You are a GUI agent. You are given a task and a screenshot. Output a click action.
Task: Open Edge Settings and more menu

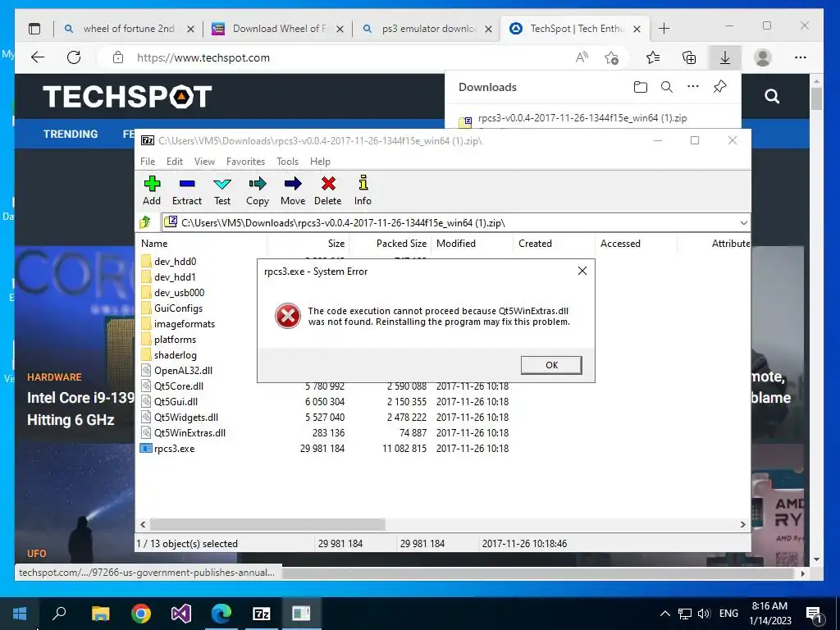coord(801,57)
